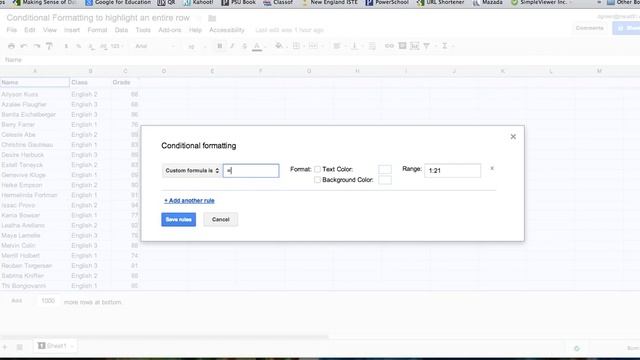
Task: Open the Background Color swatch
Action: point(385,180)
